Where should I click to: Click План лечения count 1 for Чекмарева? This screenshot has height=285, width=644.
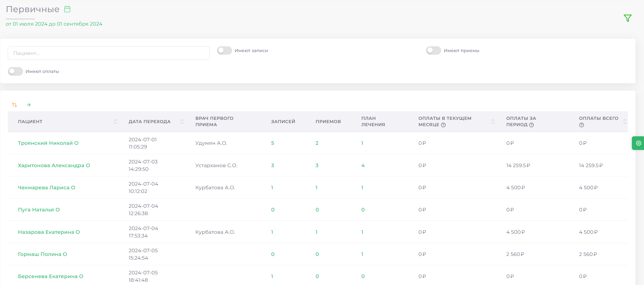[362, 188]
